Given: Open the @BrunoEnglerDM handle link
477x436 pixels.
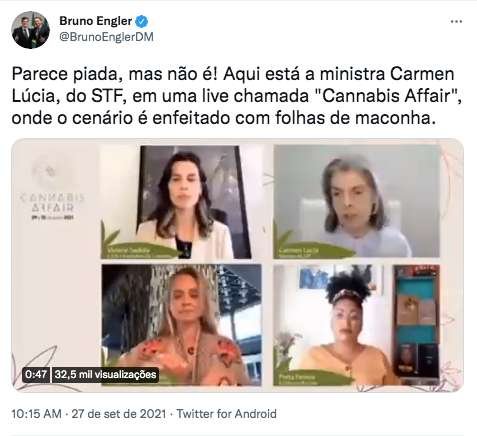Looking at the screenshot, I should (106, 37).
